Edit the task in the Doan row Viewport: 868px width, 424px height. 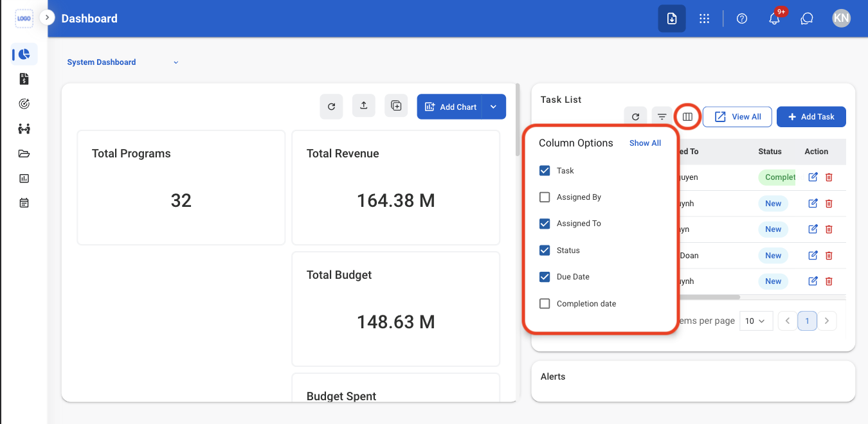(x=813, y=255)
